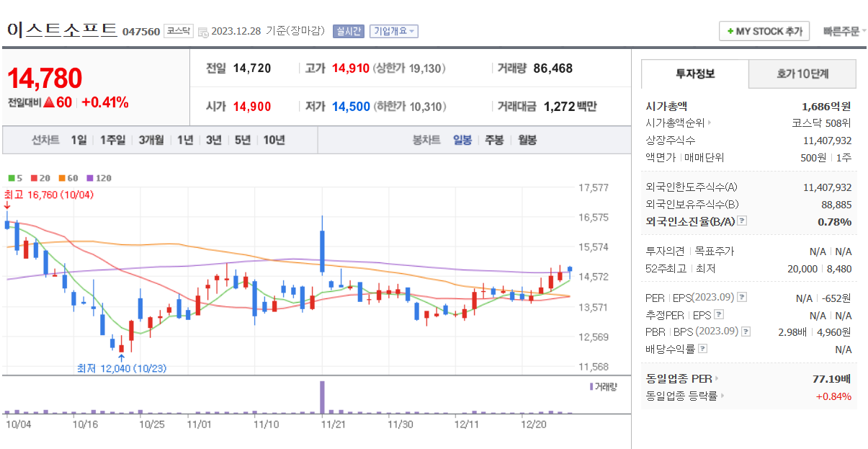The width and height of the screenshot is (868, 449).
Task: Click the red 20-day moving average legend
Action: tap(41, 178)
